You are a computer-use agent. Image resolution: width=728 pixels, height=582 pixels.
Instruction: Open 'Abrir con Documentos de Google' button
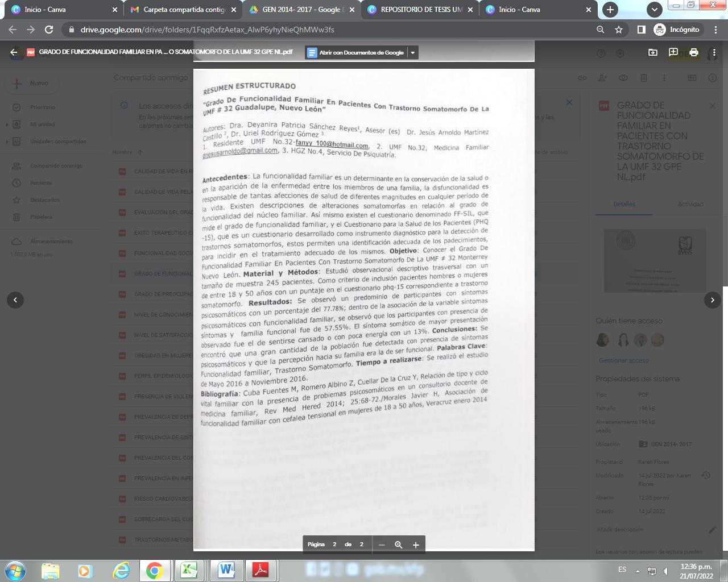pyautogui.click(x=356, y=52)
